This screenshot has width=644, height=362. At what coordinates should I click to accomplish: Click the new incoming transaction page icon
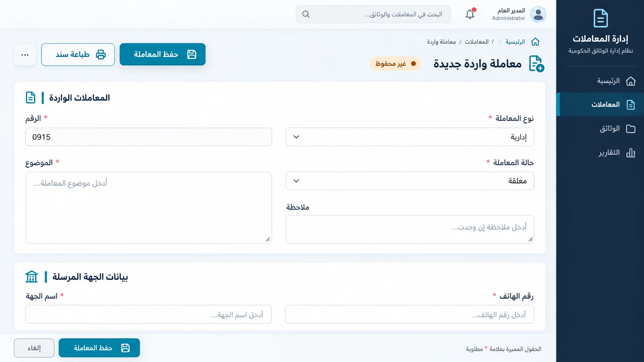(536, 63)
